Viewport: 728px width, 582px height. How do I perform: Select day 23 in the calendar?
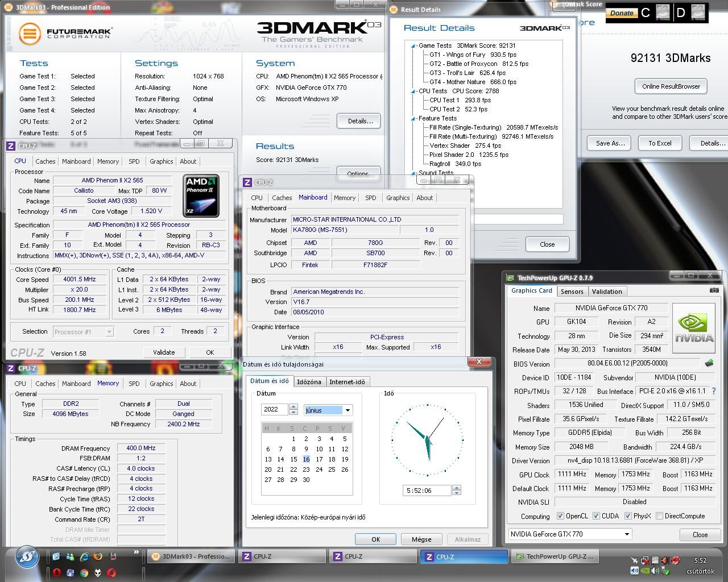click(306, 469)
